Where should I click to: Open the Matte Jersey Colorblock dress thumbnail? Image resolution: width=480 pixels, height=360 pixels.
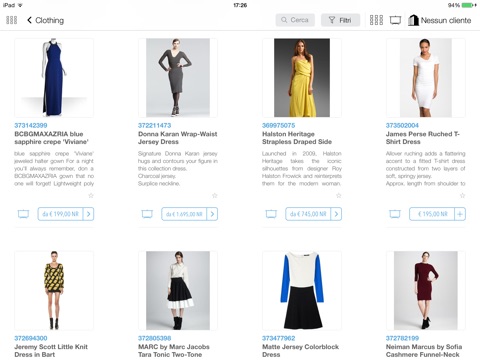coord(302,291)
